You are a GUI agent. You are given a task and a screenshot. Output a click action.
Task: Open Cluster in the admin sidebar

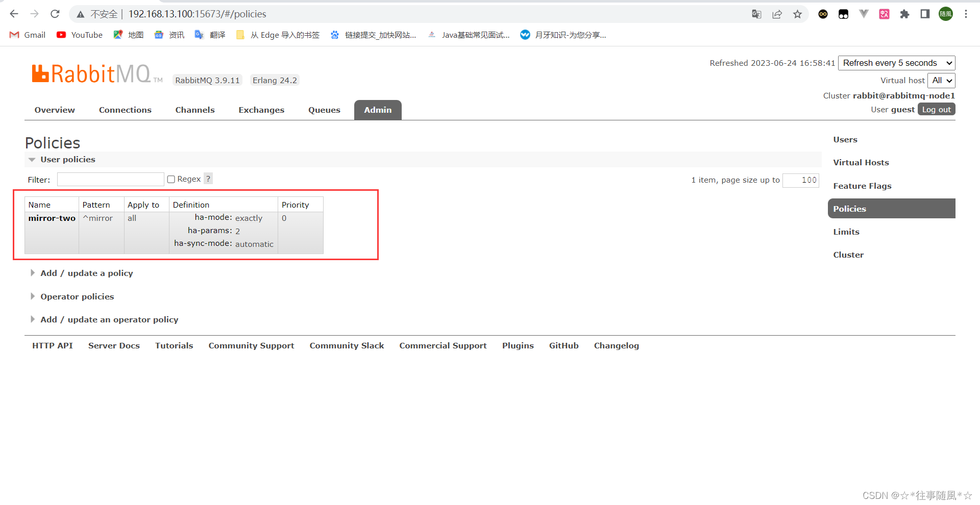848,255
